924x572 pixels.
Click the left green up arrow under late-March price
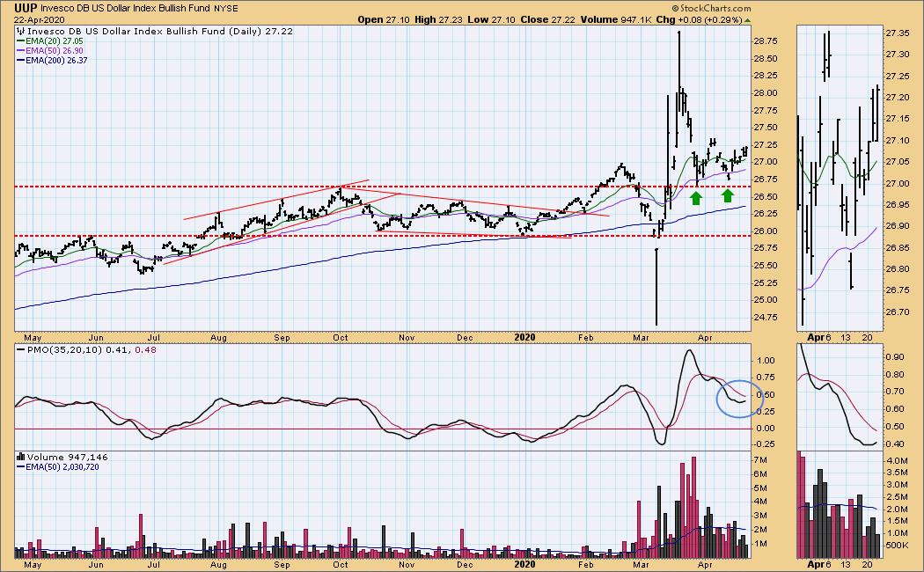pos(696,197)
